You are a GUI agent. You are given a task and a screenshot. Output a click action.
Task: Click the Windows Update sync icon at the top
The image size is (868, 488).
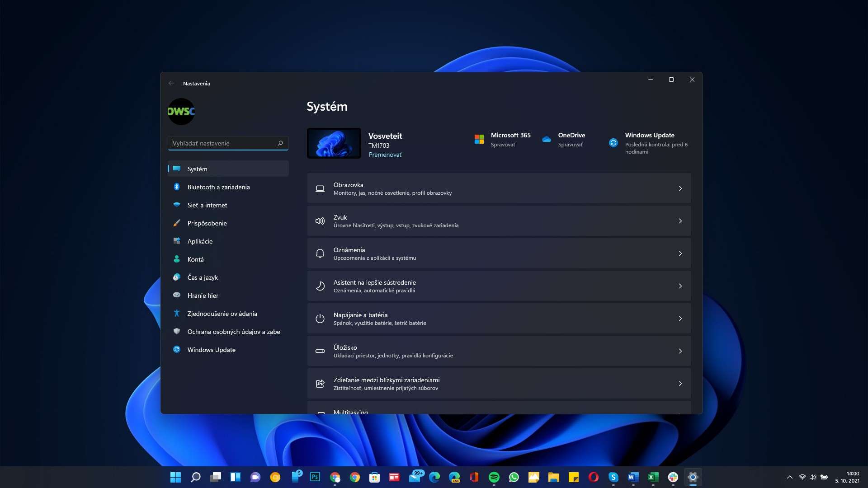[x=613, y=143]
